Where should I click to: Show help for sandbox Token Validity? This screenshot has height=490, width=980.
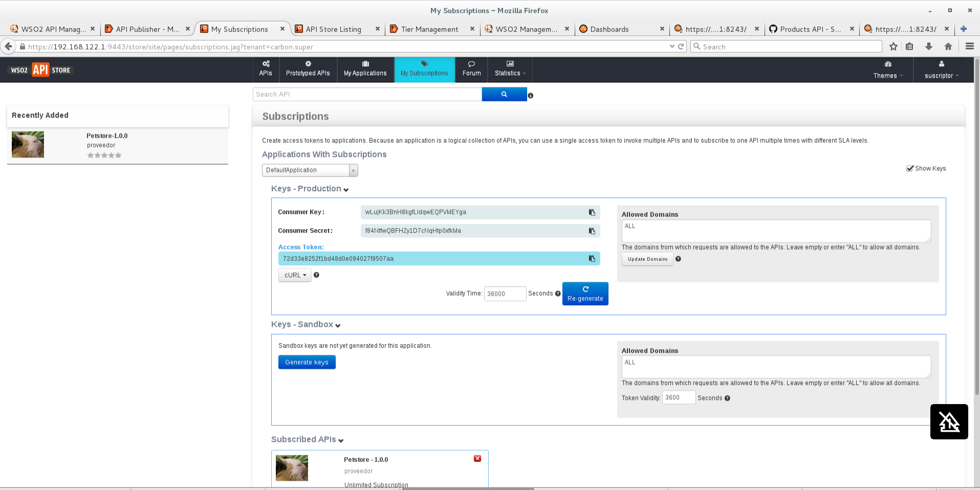tap(727, 398)
